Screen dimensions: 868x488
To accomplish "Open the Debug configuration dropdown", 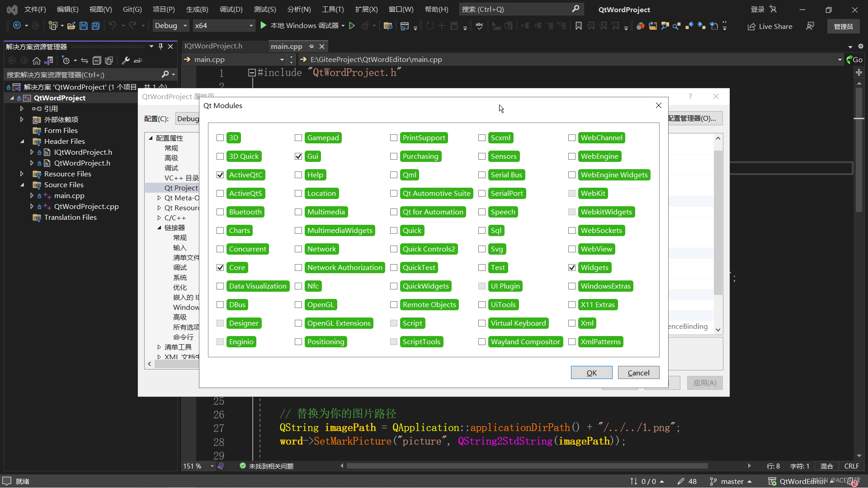I will click(x=170, y=26).
